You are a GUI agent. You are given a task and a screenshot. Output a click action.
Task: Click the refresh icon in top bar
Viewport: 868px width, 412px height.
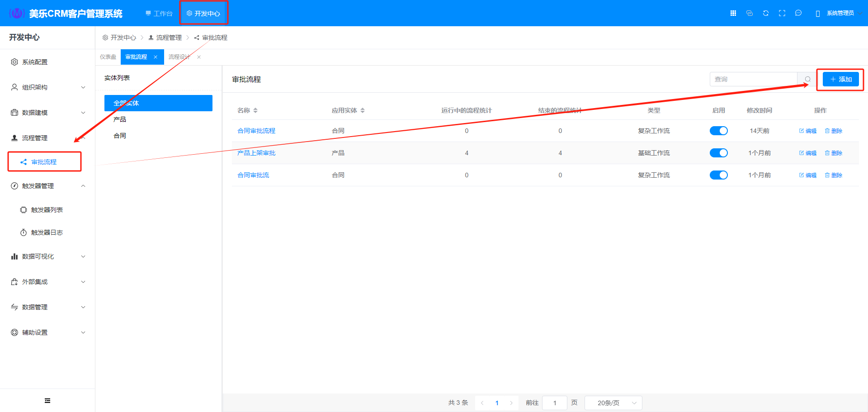766,13
